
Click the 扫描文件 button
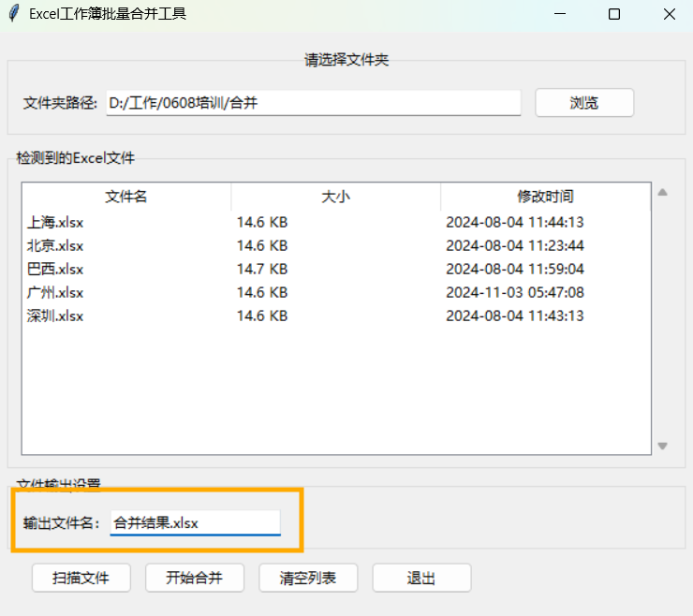[81, 578]
